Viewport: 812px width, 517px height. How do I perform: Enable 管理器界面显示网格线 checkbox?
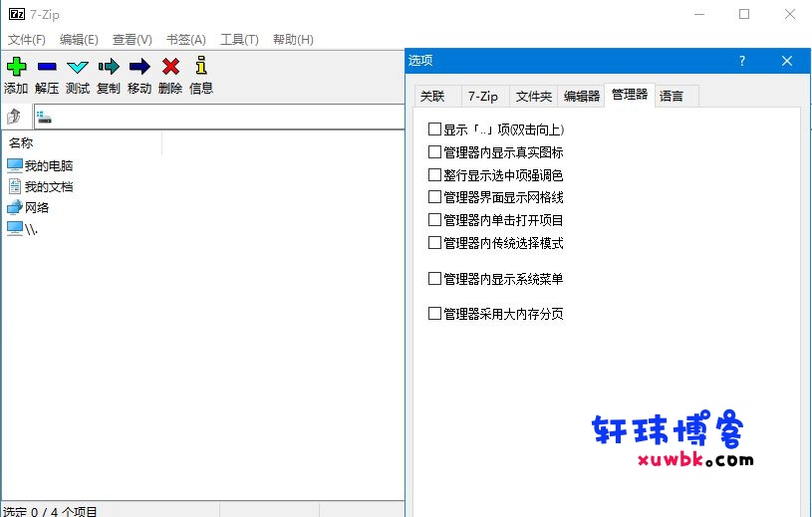434,197
